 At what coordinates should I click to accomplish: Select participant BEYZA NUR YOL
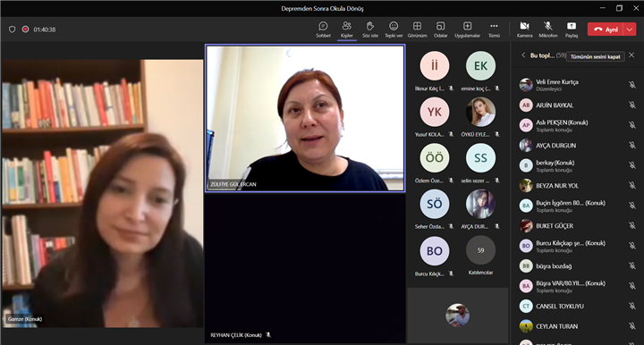tap(578, 185)
